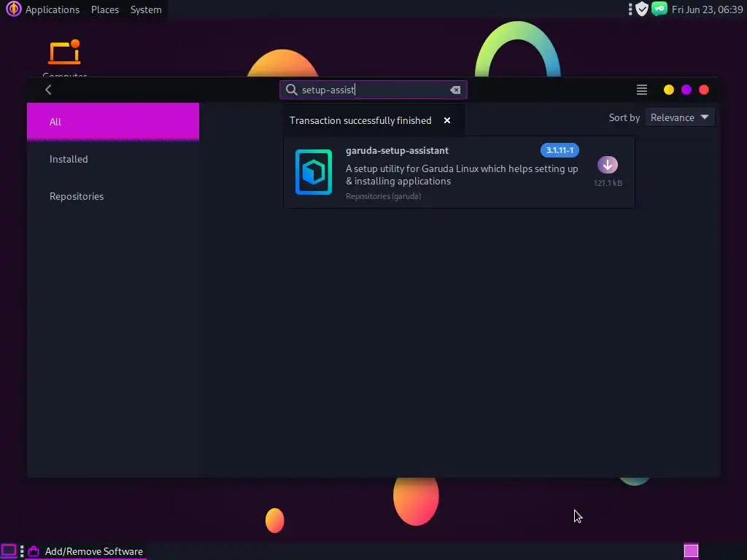Select the Installed category in sidebar

[113, 159]
